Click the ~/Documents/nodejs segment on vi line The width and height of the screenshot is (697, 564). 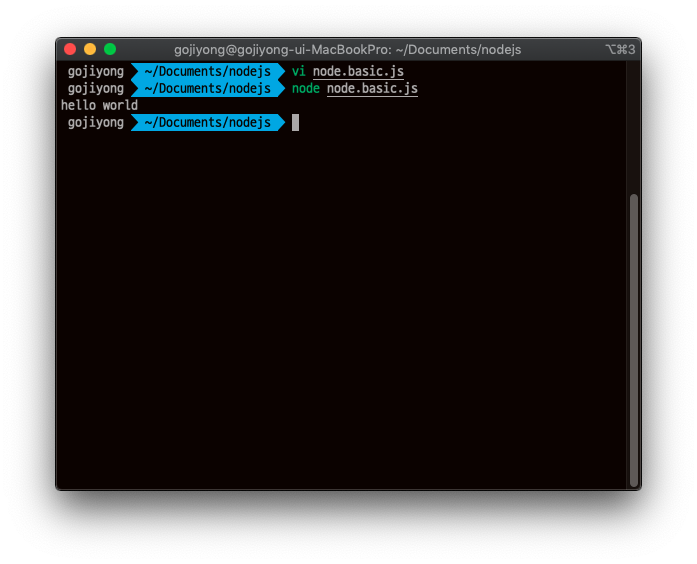[x=208, y=72]
